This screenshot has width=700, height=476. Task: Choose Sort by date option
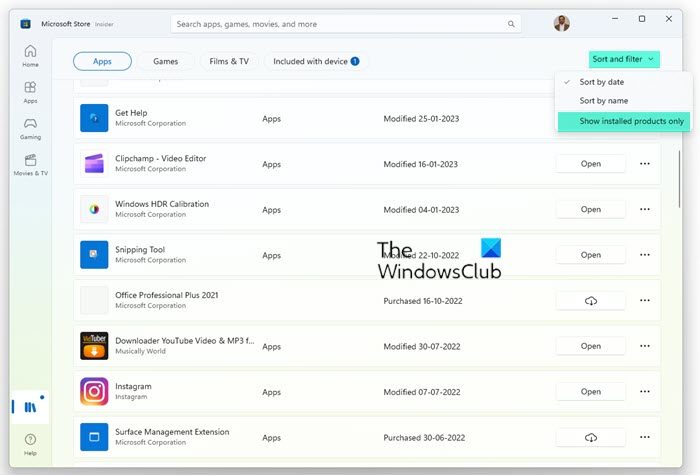pos(624,82)
